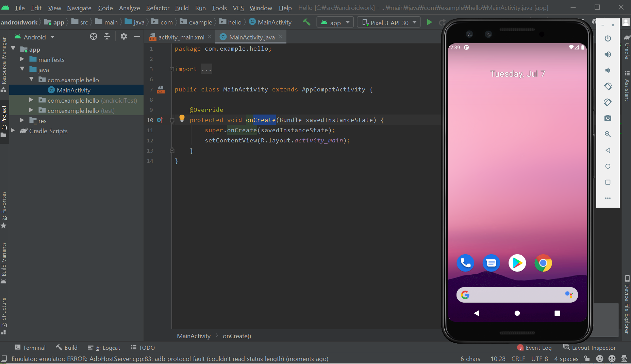The image size is (631, 364).
Task: Switch to the activity_main.xml tab
Action: click(181, 37)
